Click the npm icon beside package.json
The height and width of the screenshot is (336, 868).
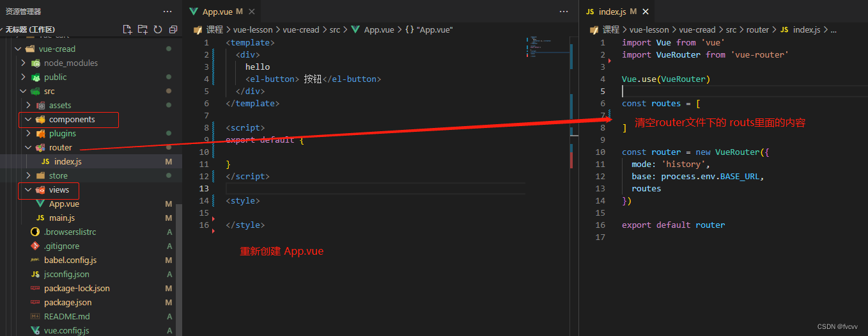[35, 302]
